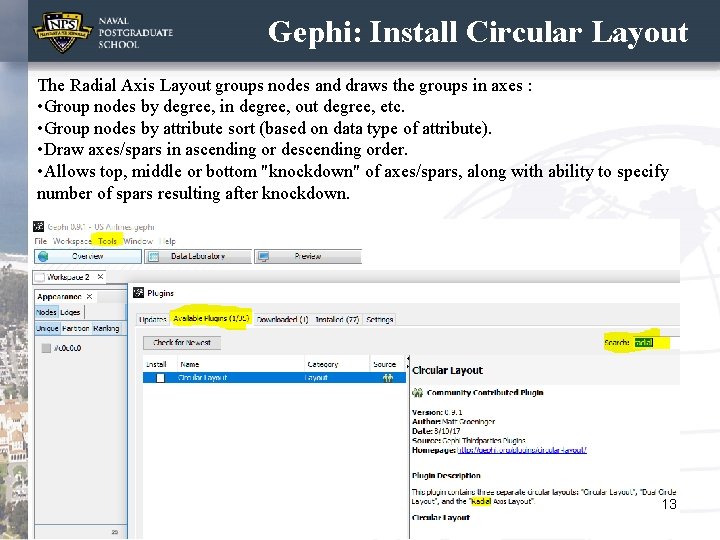The image size is (720, 540).
Task: Open the Downloaded (1) tab
Action: click(282, 320)
